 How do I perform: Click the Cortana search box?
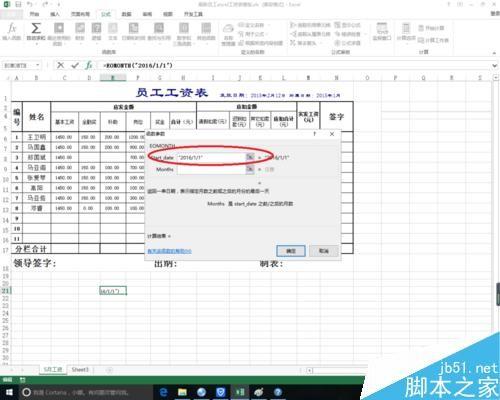click(86, 392)
